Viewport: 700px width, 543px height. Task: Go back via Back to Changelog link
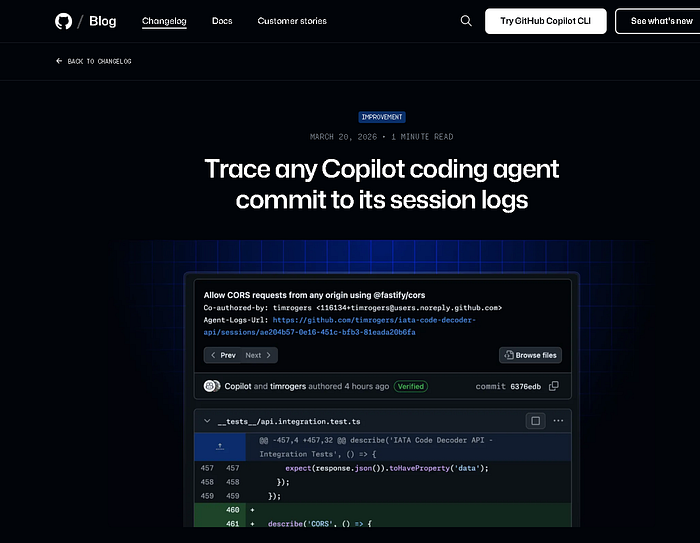point(94,61)
